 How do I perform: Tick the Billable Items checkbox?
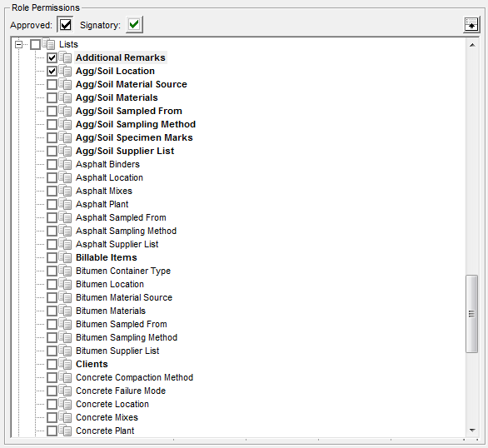[x=52, y=257]
